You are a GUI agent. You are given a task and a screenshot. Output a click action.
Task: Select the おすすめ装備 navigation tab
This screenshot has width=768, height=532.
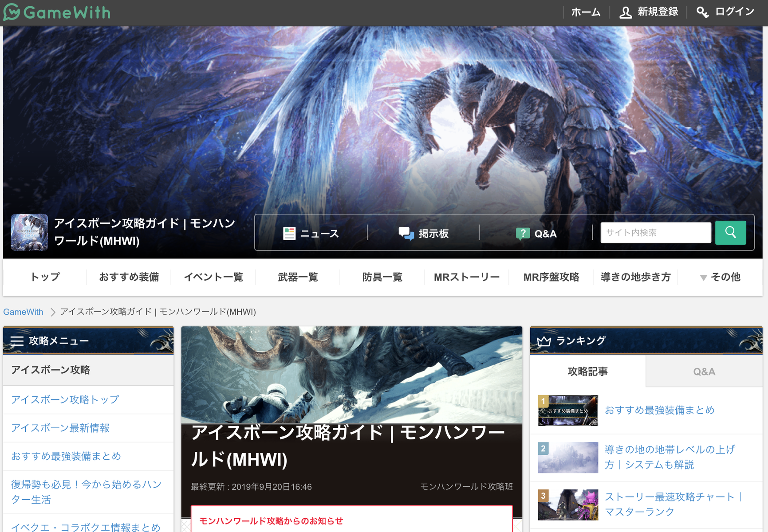coord(129,277)
